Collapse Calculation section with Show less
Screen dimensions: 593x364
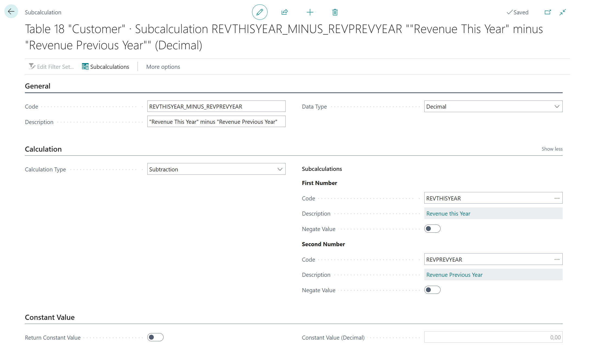(552, 149)
